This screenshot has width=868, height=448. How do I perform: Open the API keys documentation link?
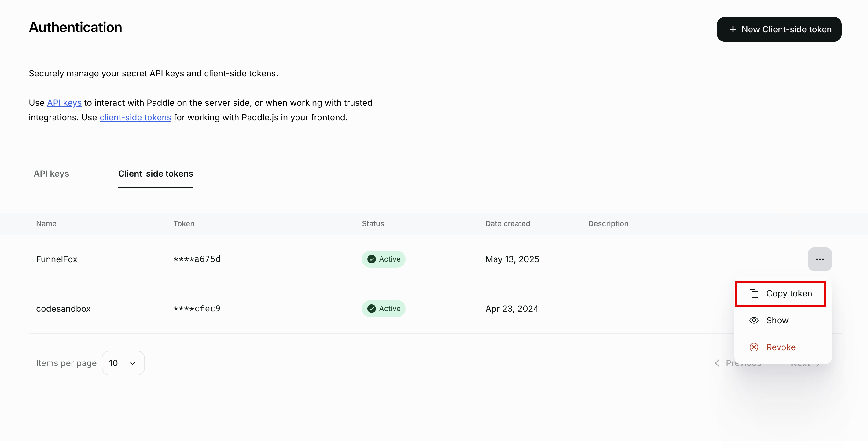(64, 102)
